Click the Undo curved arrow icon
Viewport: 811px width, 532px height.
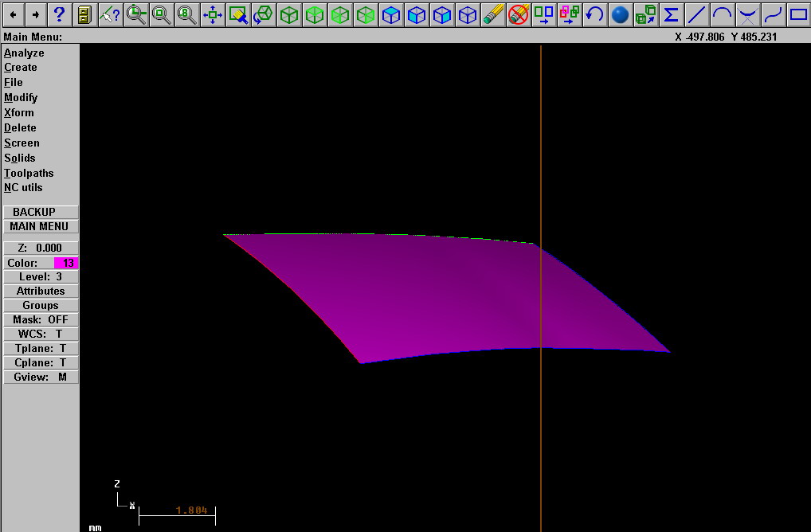coord(595,15)
